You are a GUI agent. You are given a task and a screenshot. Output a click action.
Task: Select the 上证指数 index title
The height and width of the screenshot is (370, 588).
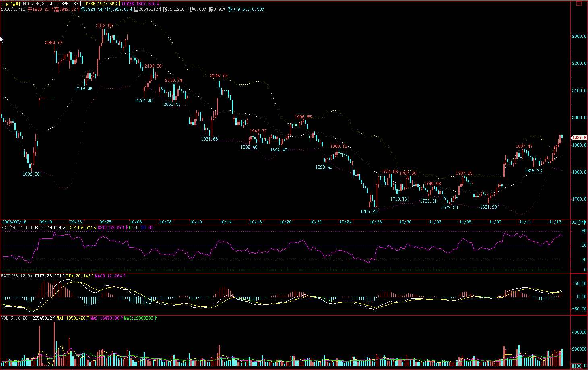coord(10,4)
